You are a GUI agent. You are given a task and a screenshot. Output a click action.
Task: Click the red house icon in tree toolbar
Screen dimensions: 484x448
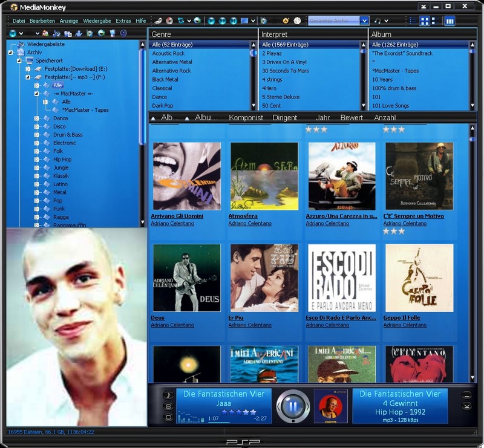pyautogui.click(x=45, y=33)
